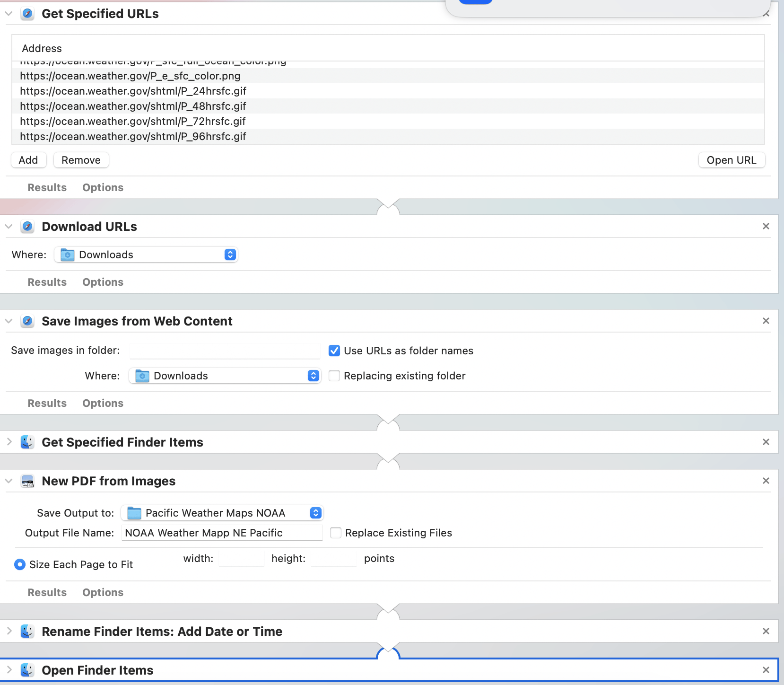Click the Finder icon beside Get Specified Finder Items
This screenshot has height=685, width=784.
click(27, 442)
